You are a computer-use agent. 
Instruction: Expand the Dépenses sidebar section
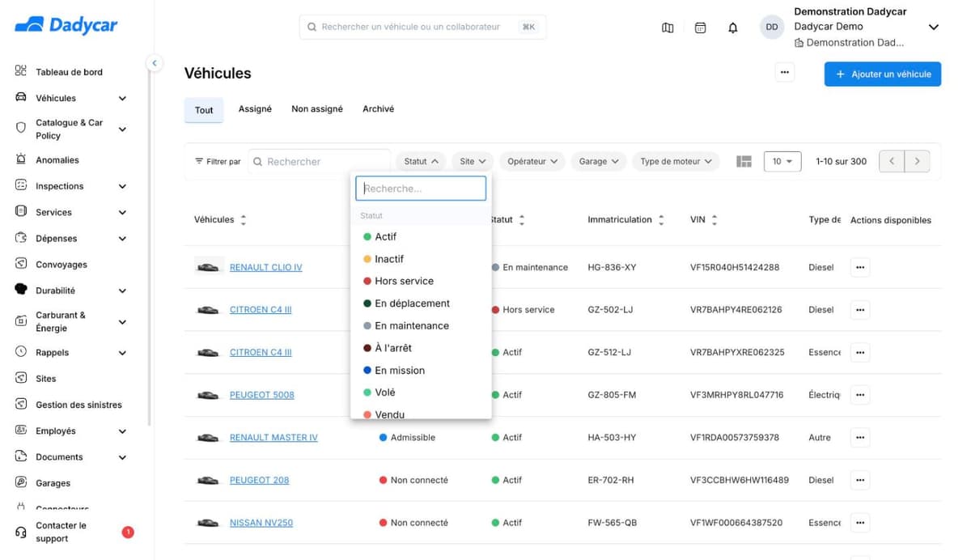(x=122, y=239)
